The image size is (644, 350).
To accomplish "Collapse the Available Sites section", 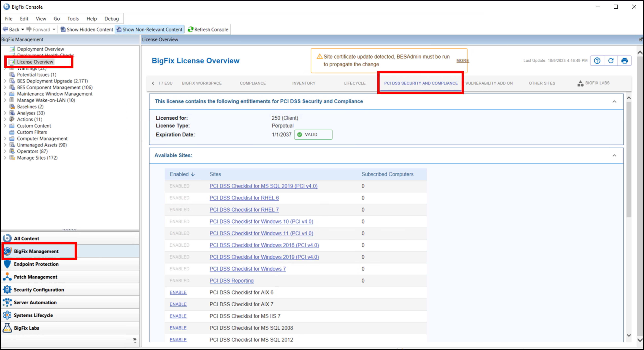I will pyautogui.click(x=614, y=156).
